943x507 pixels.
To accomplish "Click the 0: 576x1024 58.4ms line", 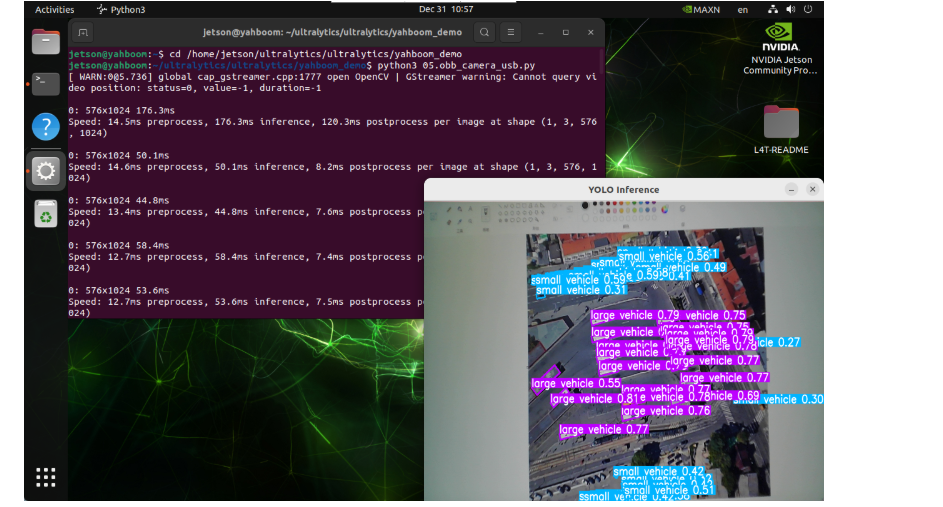I will pyautogui.click(x=118, y=245).
